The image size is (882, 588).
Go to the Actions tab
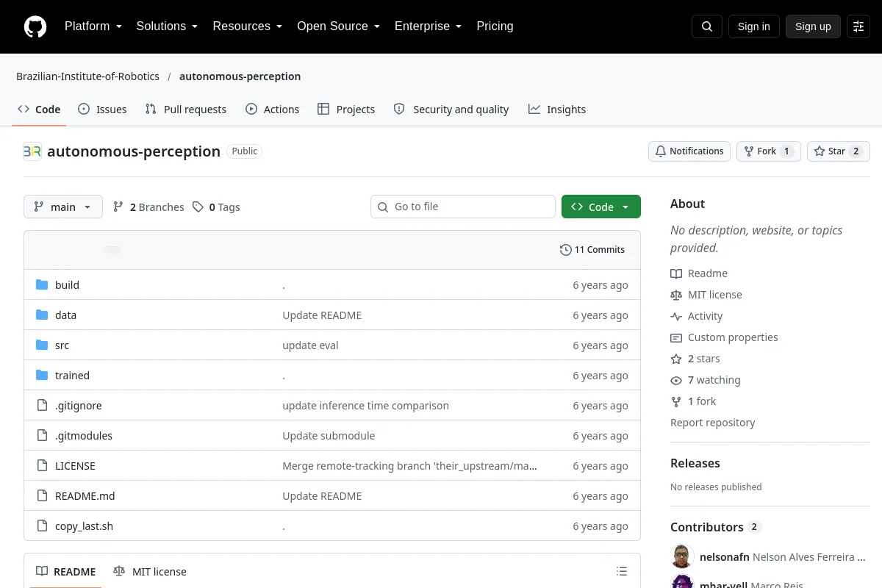(273, 110)
